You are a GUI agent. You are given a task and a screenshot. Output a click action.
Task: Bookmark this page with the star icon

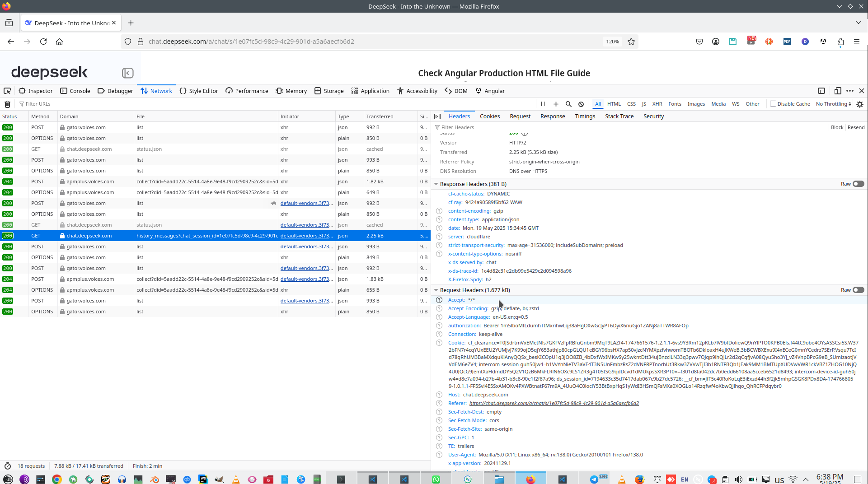[x=631, y=42]
